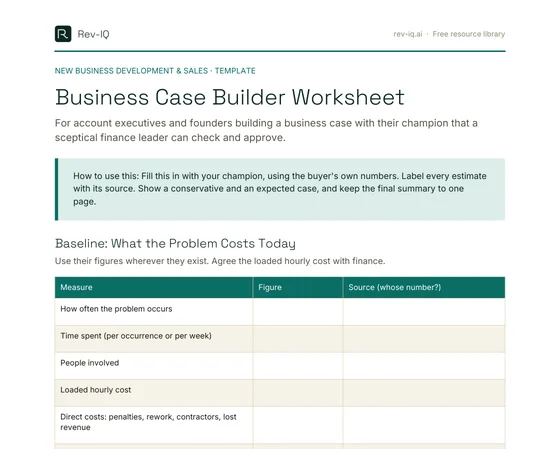Click the Figure cell for 'Time spent'
This screenshot has width=560, height=449.
click(x=298, y=339)
